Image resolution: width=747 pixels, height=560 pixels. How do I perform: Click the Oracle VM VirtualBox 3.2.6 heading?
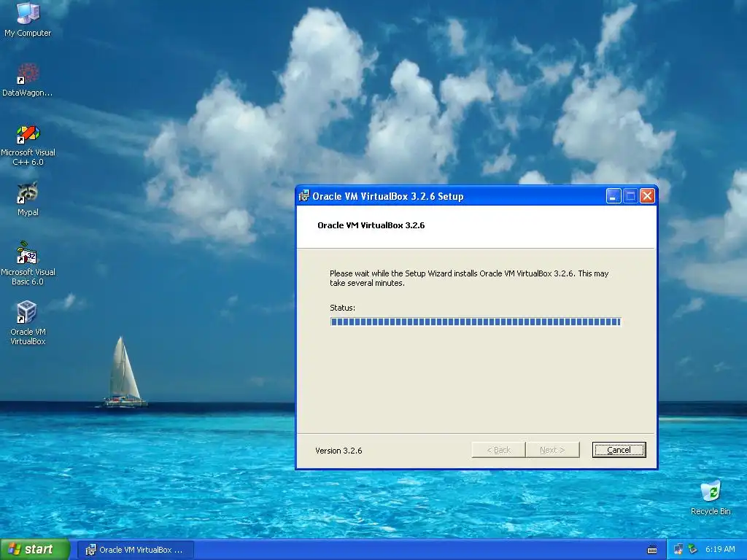coord(371,225)
